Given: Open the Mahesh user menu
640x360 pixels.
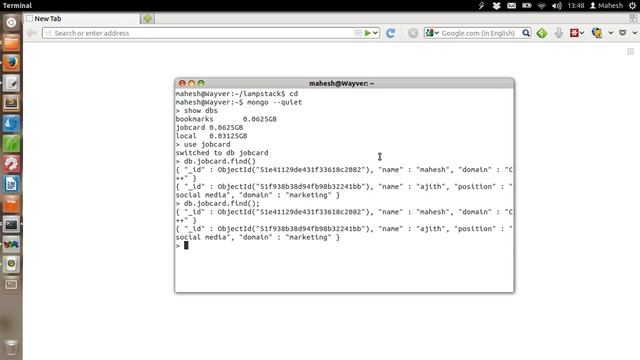Looking at the screenshot, I should pos(607,6).
